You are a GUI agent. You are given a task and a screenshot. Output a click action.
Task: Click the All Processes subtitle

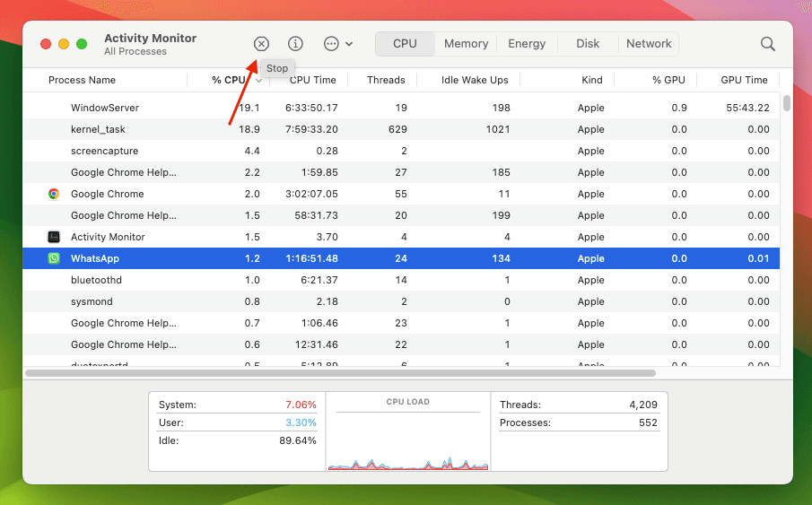(x=135, y=51)
